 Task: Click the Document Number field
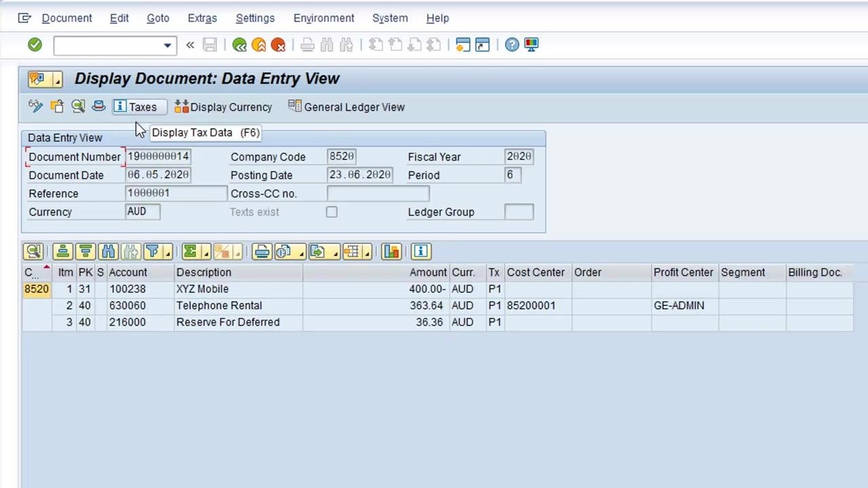159,157
